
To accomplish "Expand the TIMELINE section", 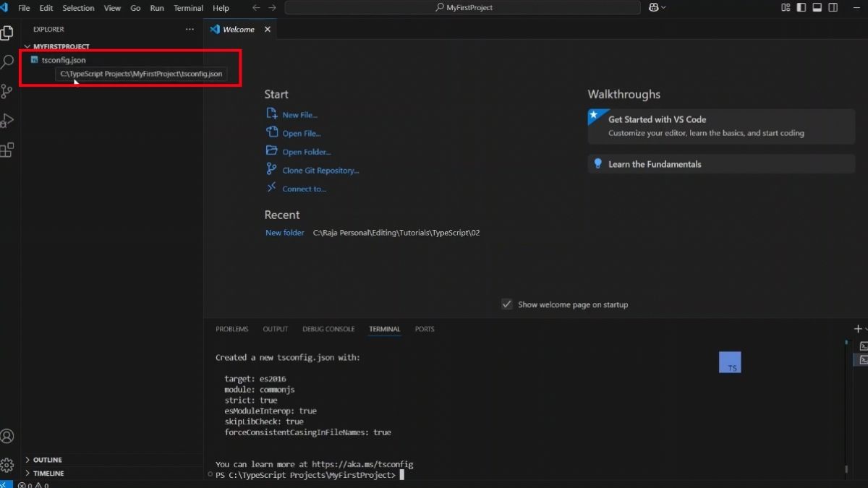I will (112, 473).
